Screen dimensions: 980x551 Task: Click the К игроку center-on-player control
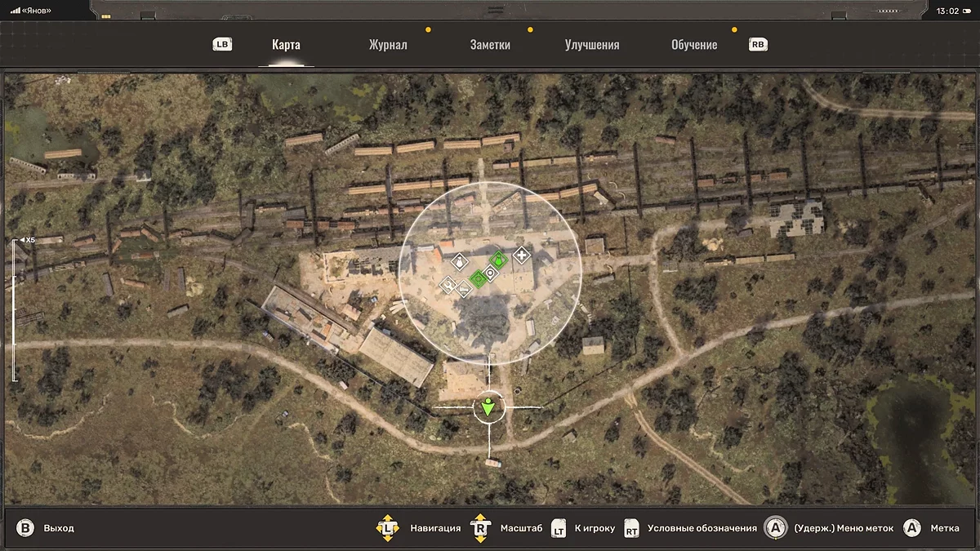583,528
